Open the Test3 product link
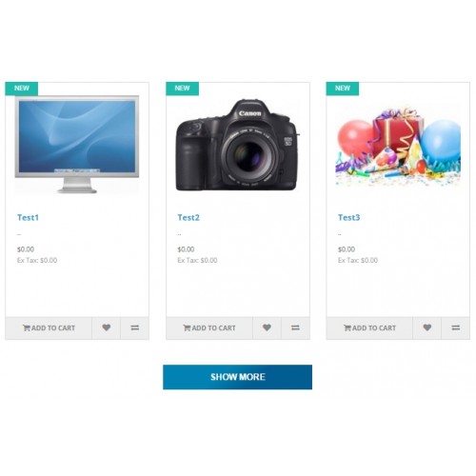 coord(348,217)
